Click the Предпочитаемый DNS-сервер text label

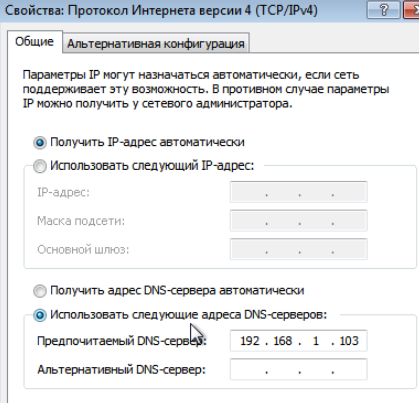(122, 341)
